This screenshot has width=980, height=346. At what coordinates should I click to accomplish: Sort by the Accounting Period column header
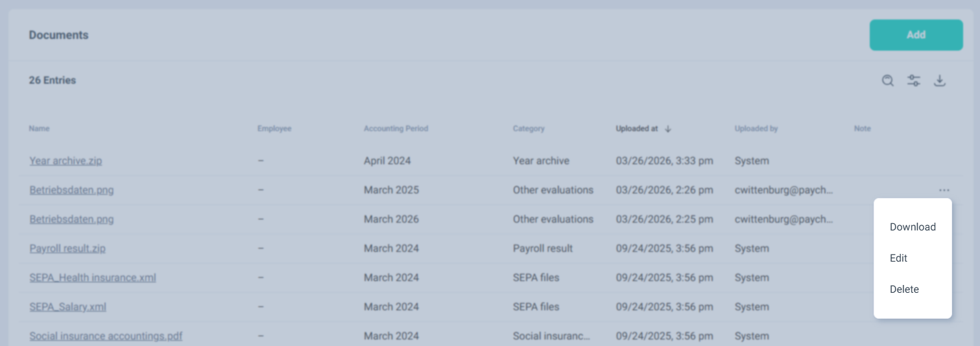[x=396, y=129]
